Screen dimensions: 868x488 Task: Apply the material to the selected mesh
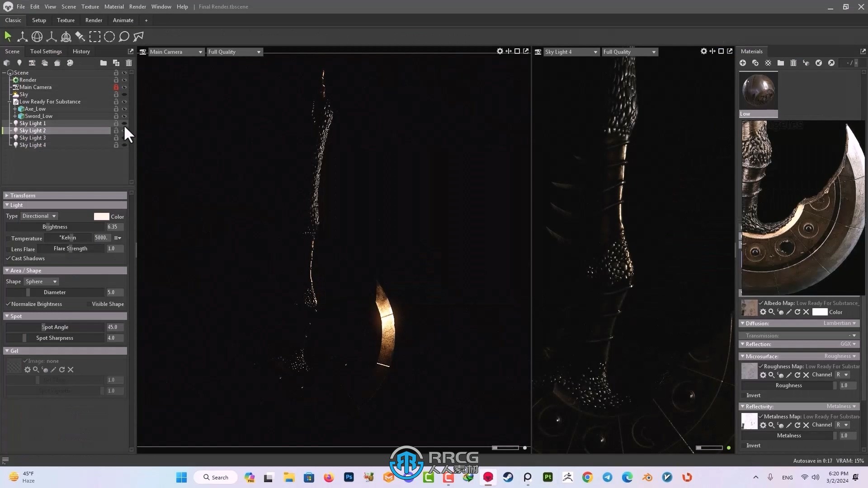pyautogui.click(x=806, y=63)
